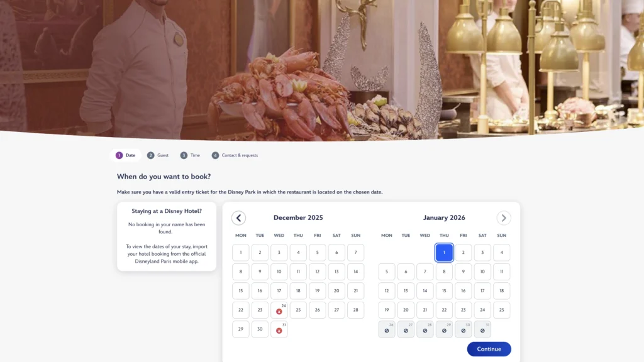644x362 pixels.
Task: Select the highlighted January 1 date
Action: tap(444, 253)
